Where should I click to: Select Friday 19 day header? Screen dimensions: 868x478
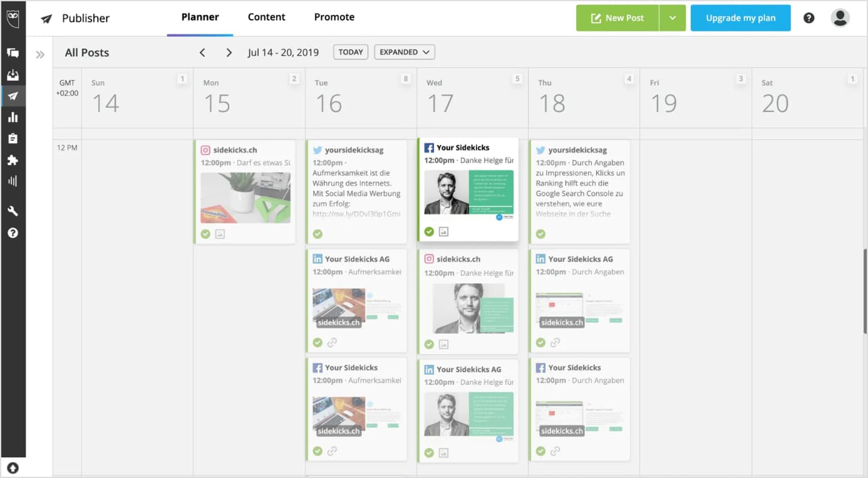click(x=695, y=98)
